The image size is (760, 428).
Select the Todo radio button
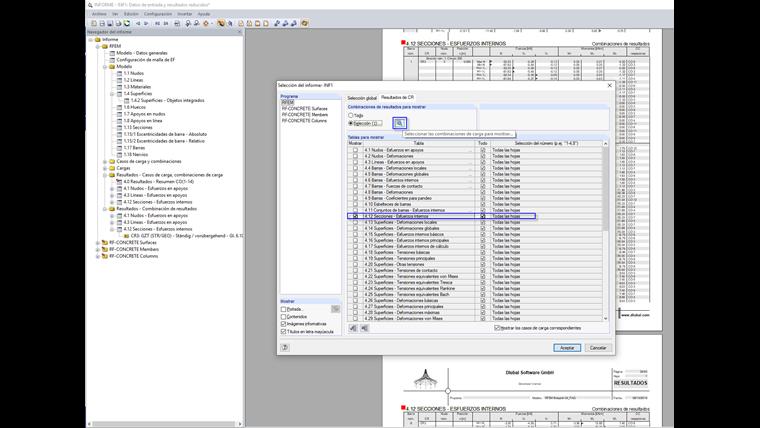[350, 115]
